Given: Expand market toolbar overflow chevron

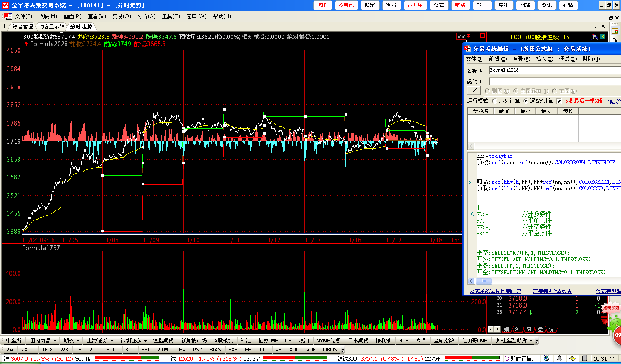Looking at the screenshot, I should (x=537, y=341).
